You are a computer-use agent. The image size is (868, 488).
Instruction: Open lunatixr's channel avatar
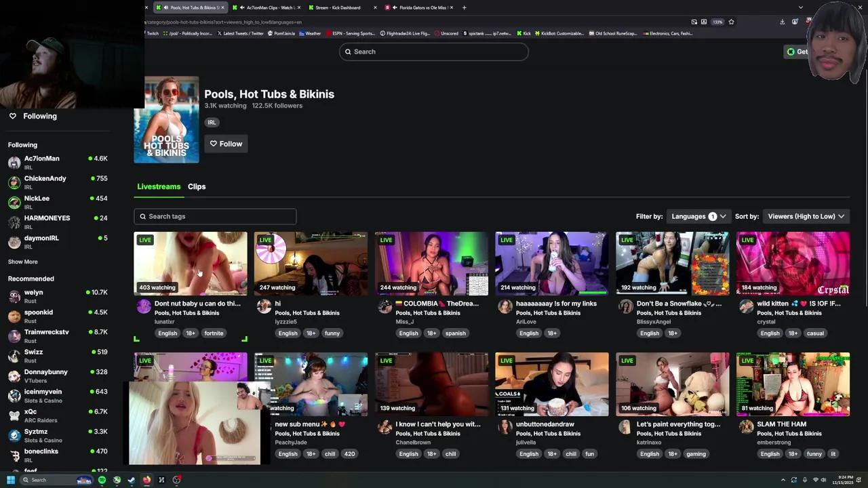tap(144, 307)
